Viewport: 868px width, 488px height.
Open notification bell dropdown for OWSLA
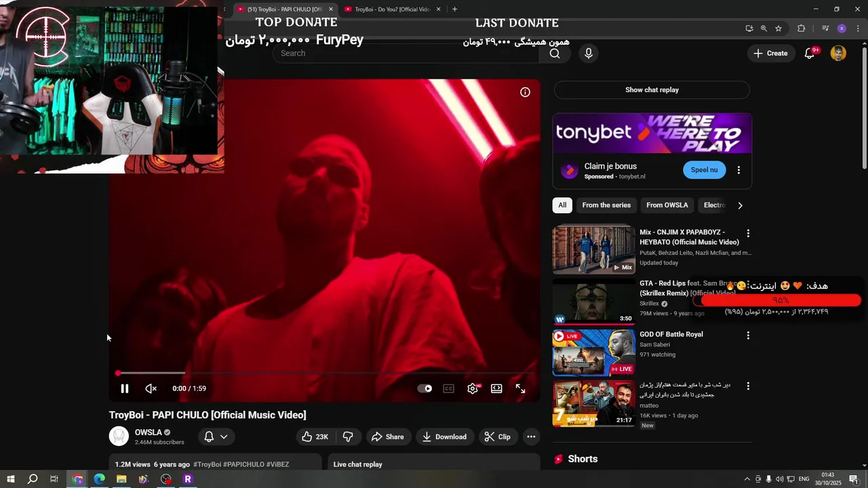[216, 436]
